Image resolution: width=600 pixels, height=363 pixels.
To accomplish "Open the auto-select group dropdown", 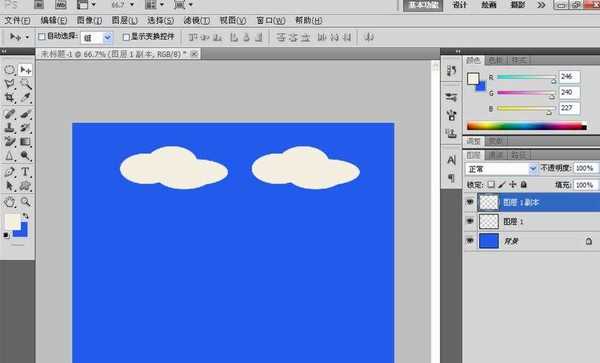I will pyautogui.click(x=108, y=37).
